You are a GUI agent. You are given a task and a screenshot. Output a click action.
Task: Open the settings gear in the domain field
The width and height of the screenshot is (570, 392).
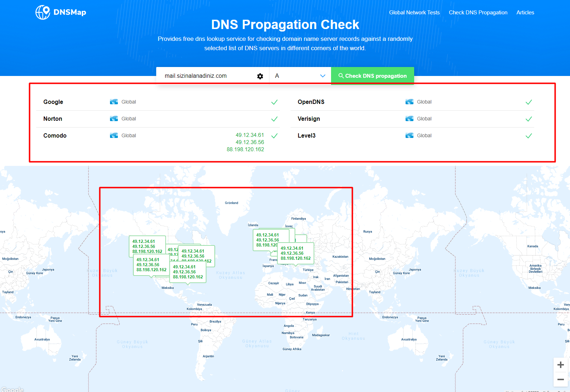click(260, 76)
